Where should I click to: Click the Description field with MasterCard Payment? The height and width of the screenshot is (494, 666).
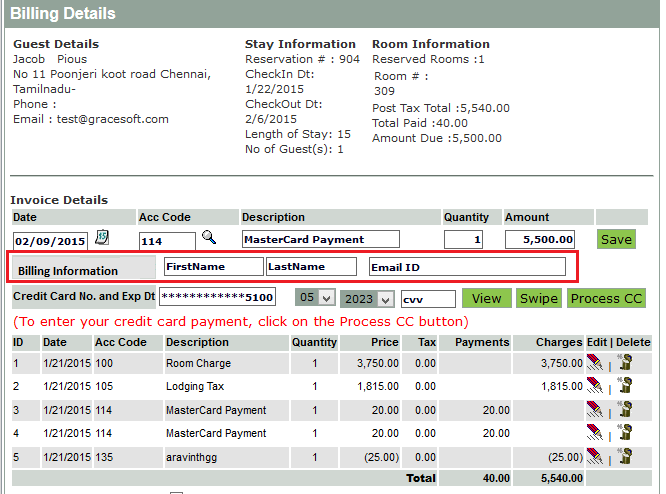[320, 240]
